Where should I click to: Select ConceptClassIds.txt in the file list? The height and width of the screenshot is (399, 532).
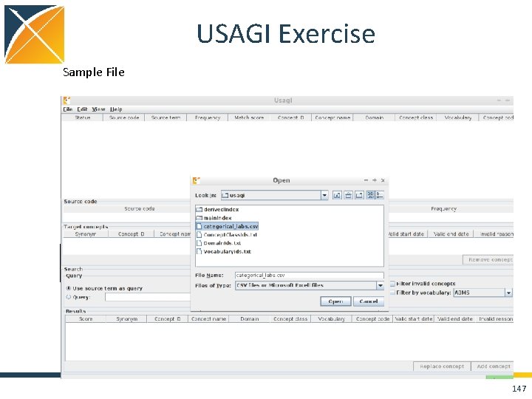pyautogui.click(x=227, y=235)
